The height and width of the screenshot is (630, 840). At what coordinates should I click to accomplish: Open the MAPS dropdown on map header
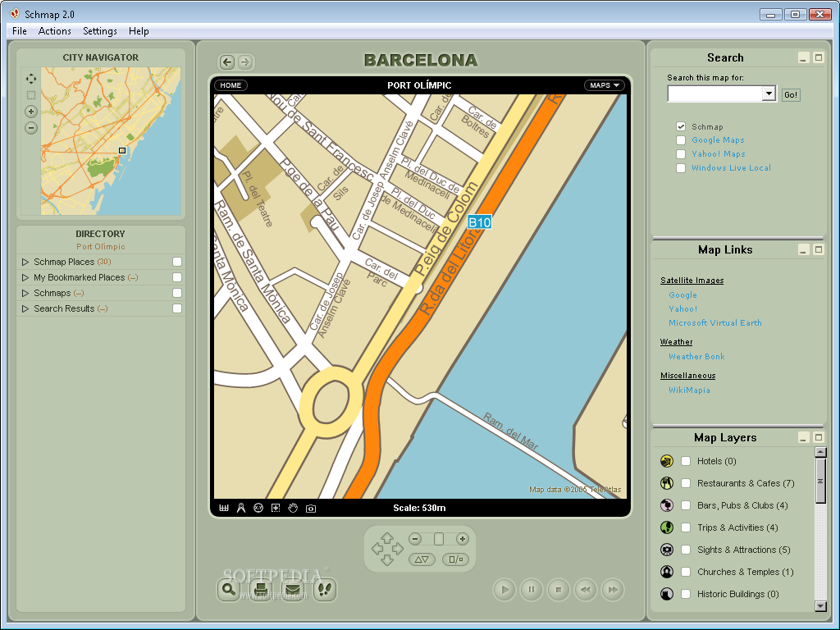[x=605, y=85]
